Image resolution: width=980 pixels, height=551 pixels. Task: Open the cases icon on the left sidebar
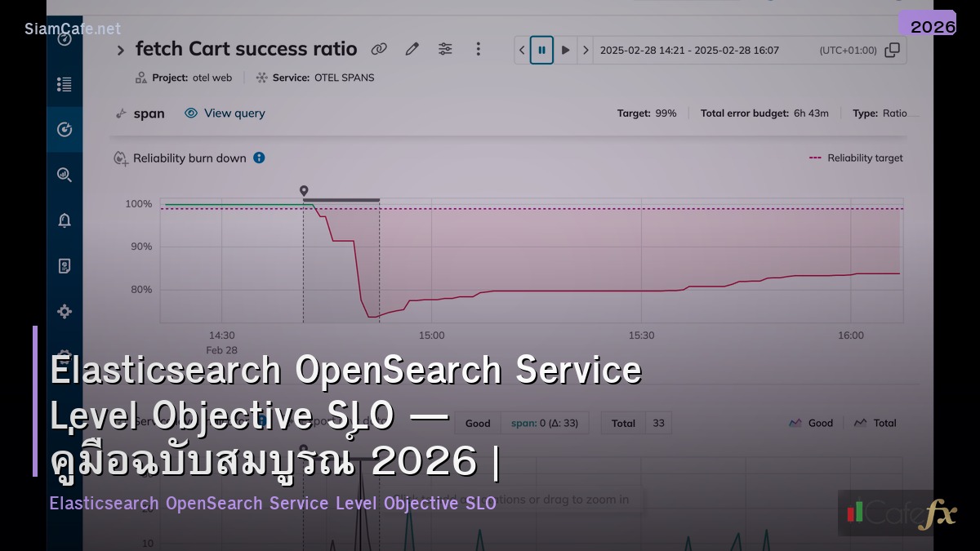click(x=65, y=264)
